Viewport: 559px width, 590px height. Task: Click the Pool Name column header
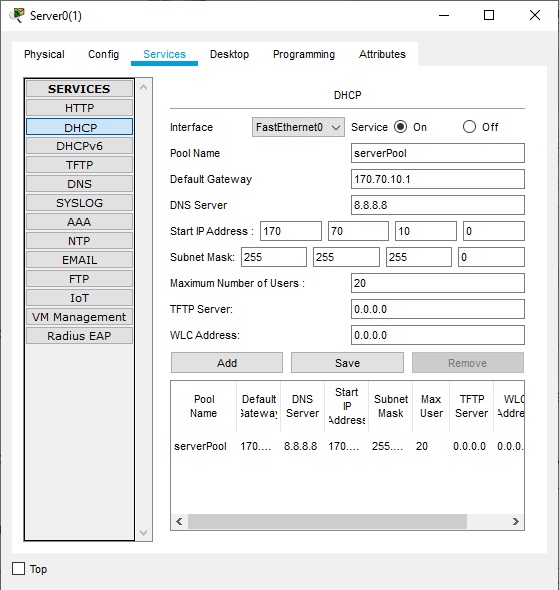click(204, 406)
